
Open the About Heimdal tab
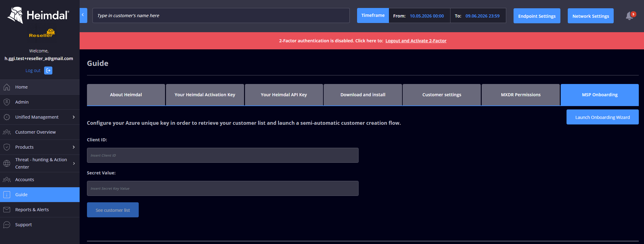[126, 95]
